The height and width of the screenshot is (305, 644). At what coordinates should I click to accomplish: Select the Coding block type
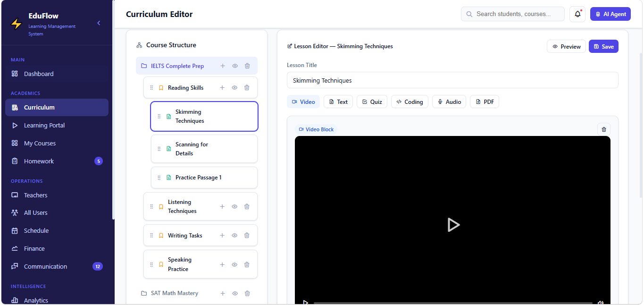coord(410,102)
